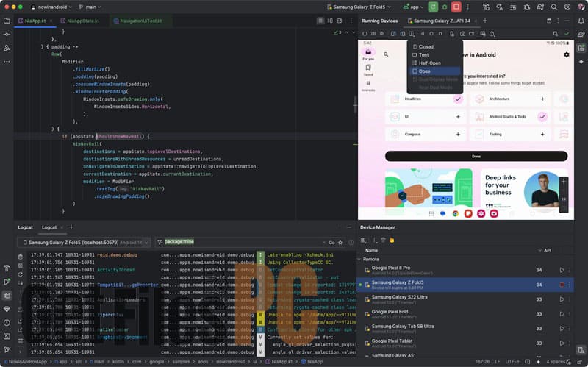Stop the running app with red square
The width and height of the screenshot is (588, 367).
coord(456,7)
